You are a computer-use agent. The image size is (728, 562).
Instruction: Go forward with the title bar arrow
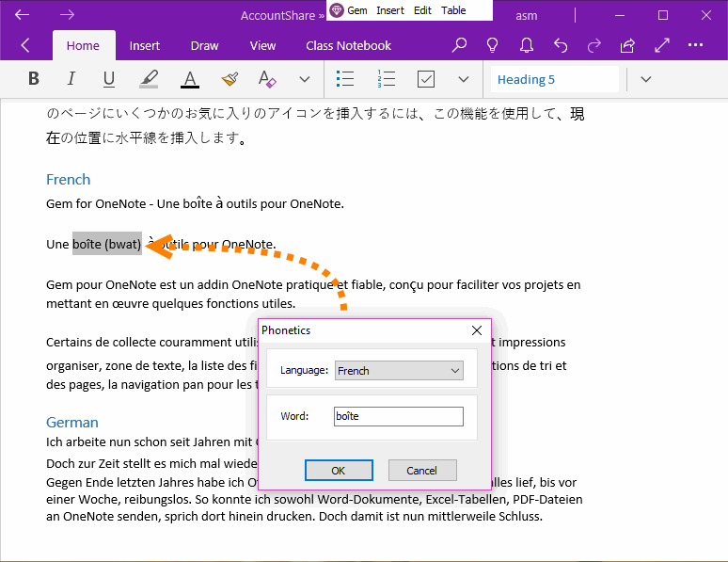(x=67, y=15)
